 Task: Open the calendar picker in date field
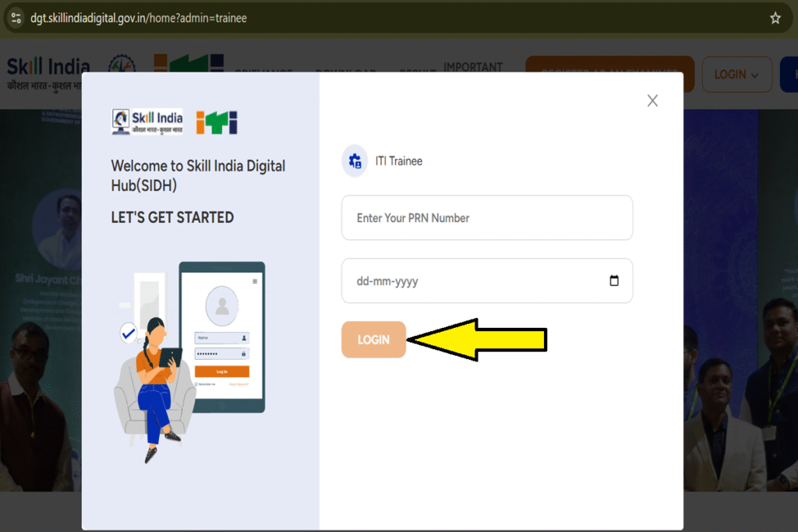pyautogui.click(x=614, y=281)
